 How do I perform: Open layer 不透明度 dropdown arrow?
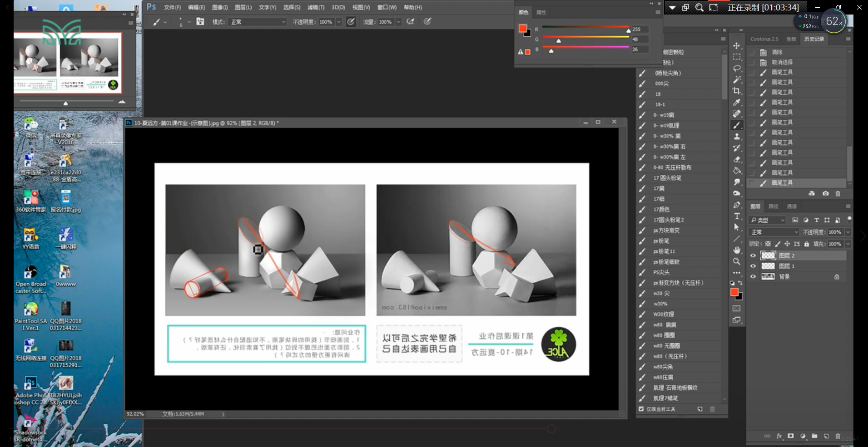coord(848,232)
